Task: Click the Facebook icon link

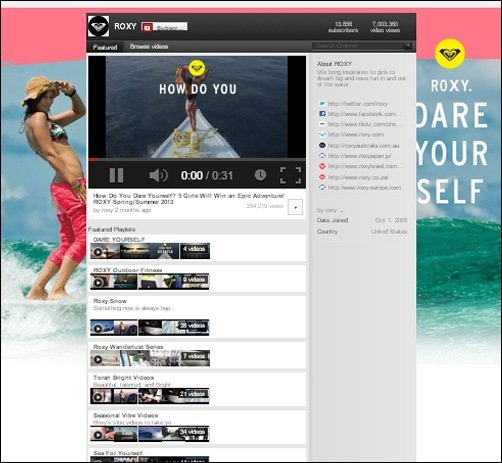Action: tap(322, 114)
